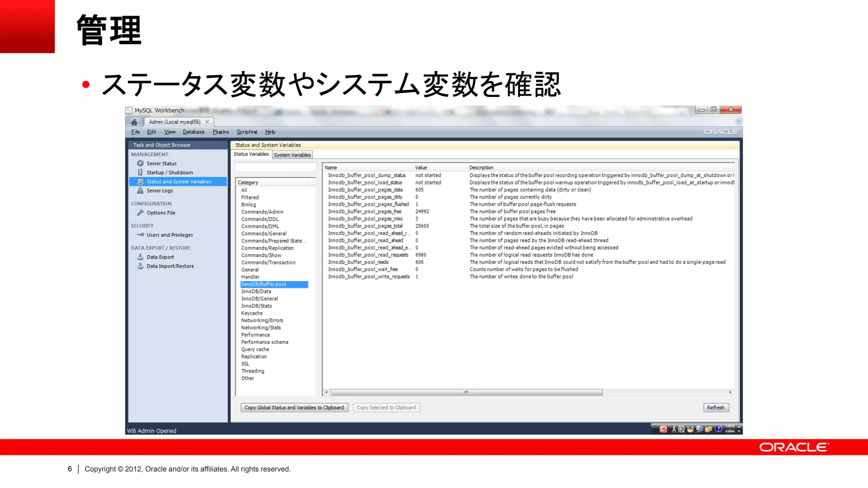
Task: Open the Edit menu
Action: 152,132
